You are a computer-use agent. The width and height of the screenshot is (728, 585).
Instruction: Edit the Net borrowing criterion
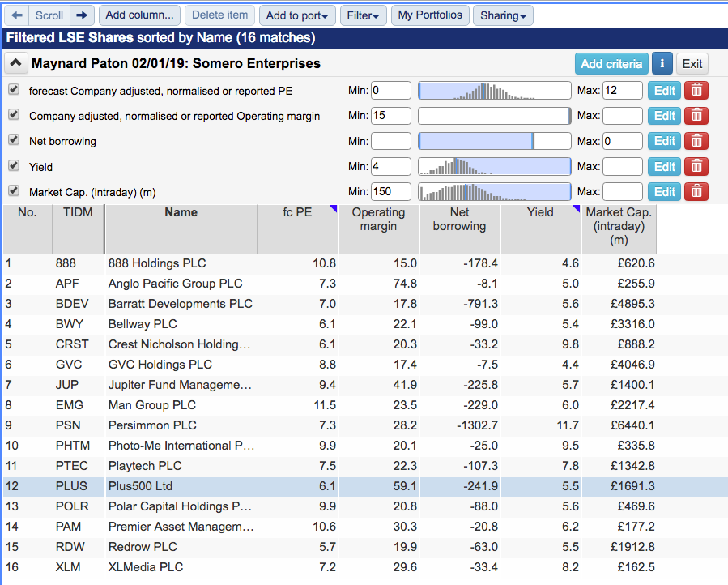coord(664,141)
